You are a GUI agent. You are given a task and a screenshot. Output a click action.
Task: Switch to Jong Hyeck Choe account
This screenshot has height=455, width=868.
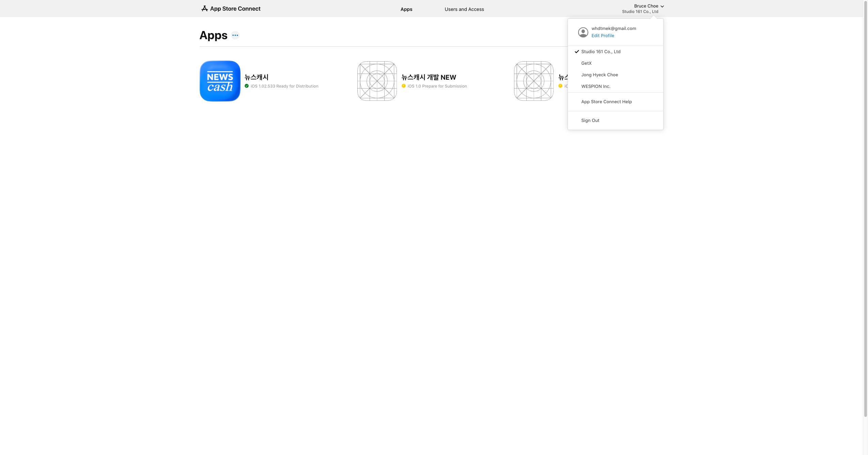pyautogui.click(x=599, y=75)
